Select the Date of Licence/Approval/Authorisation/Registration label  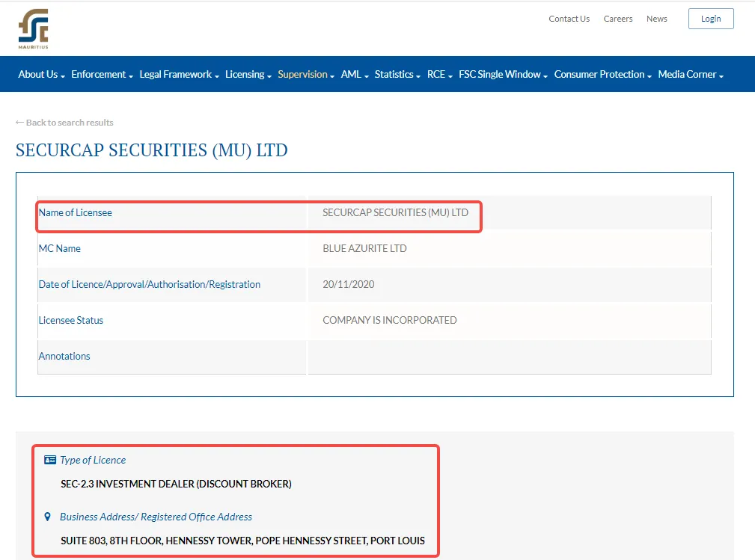tap(149, 284)
